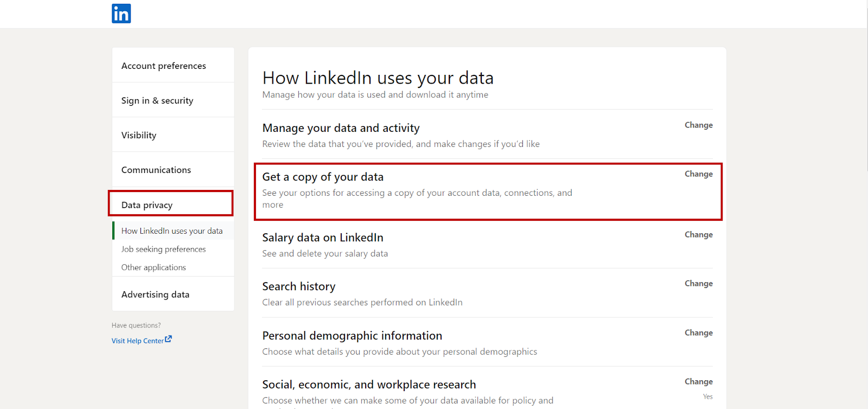868x409 pixels.
Task: Click the 'How LinkedIn uses your data' page title
Action: pos(378,78)
